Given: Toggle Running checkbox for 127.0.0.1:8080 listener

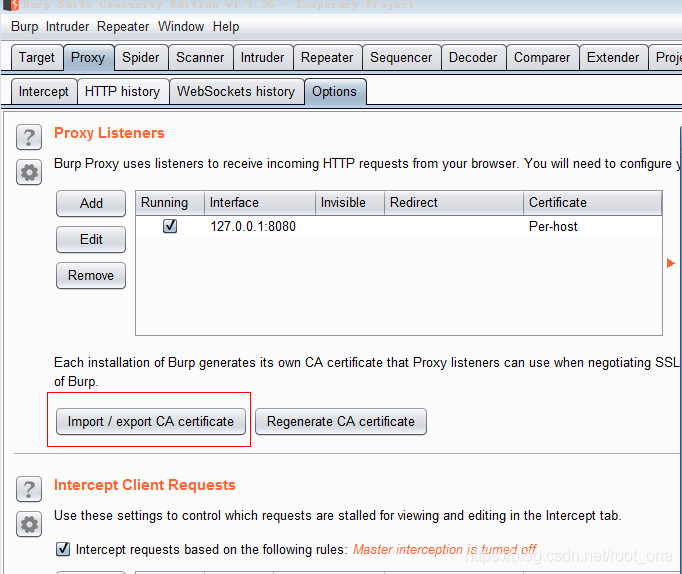Looking at the screenshot, I should tap(170, 226).
